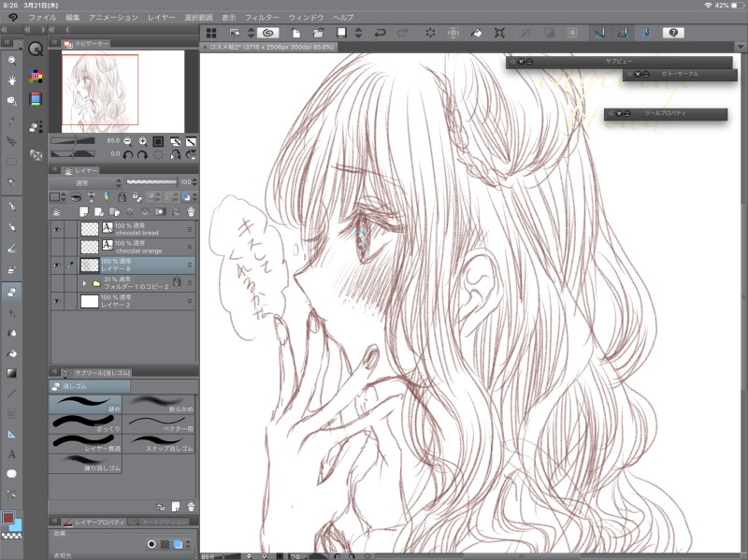Open the color set palette icon
Image resolution: width=748 pixels, height=560 pixels.
tap(36, 76)
